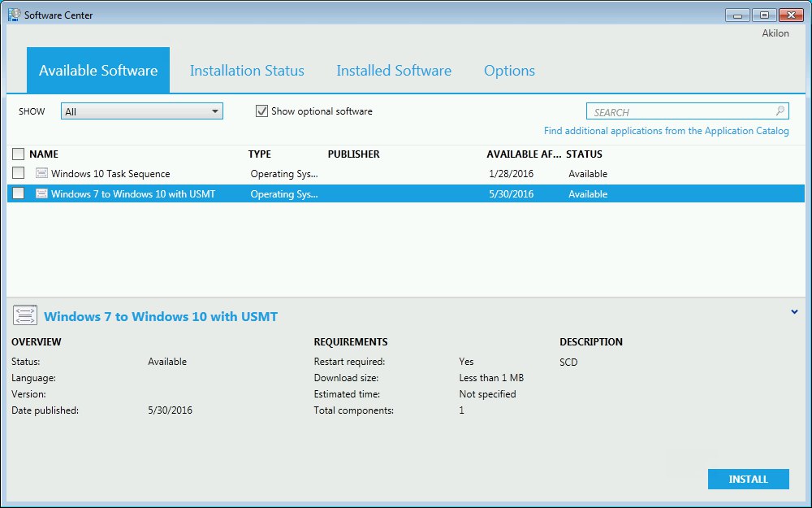This screenshot has width=812, height=508.
Task: Sort by the AVAILABLE AF... column header
Action: pyautogui.click(x=524, y=154)
